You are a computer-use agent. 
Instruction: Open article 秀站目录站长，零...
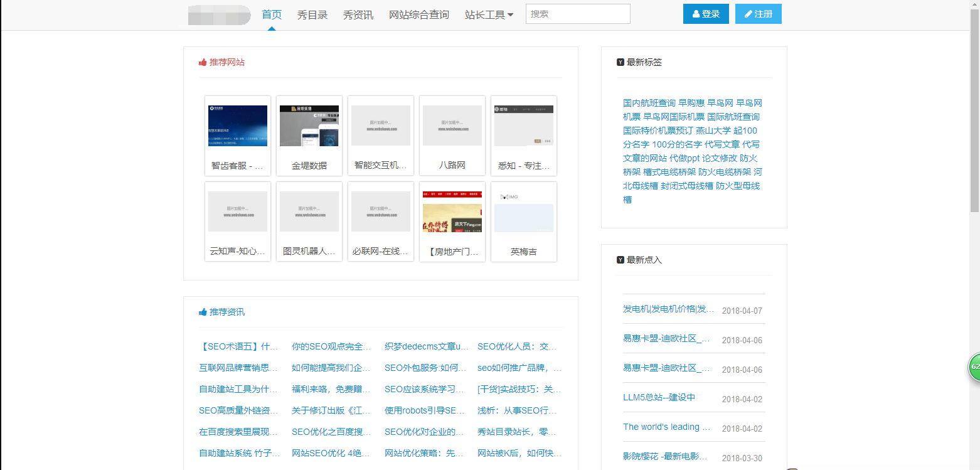[517, 432]
